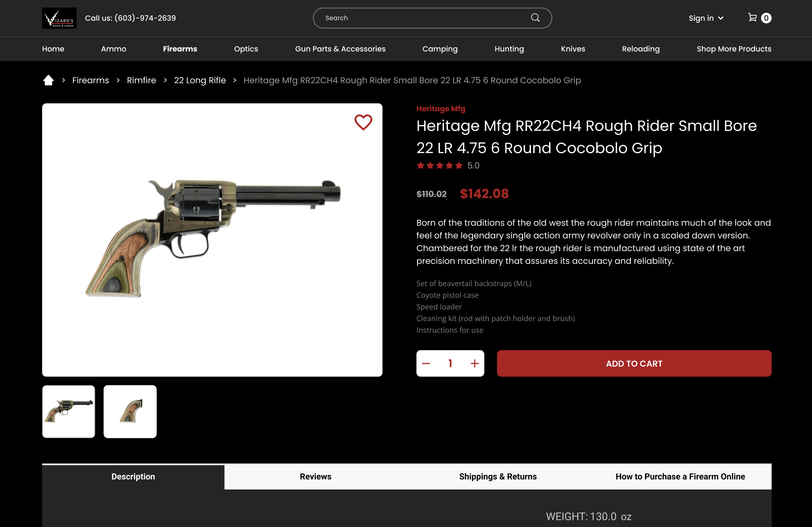Image resolution: width=812 pixels, height=527 pixels.
Task: Click the Wizard's Guns & Ammo logo
Action: pos(59,18)
